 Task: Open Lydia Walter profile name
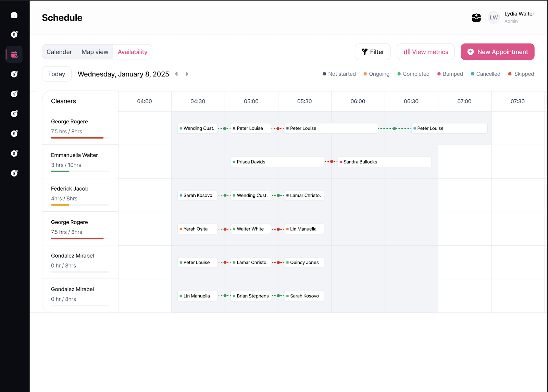[x=519, y=14]
